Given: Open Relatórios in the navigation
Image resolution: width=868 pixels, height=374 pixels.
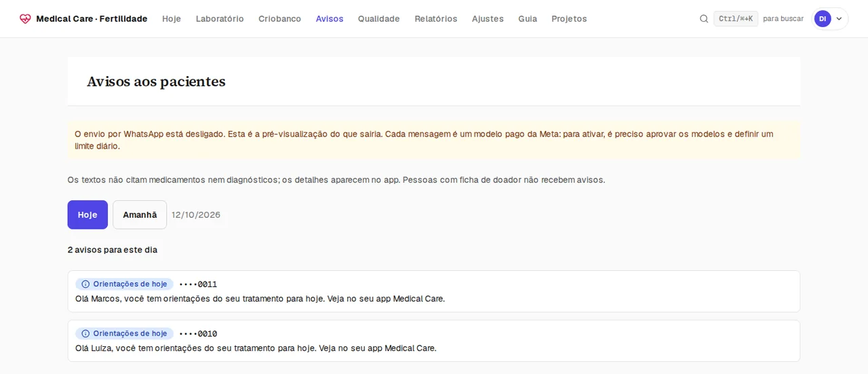Looking at the screenshot, I should (x=436, y=19).
